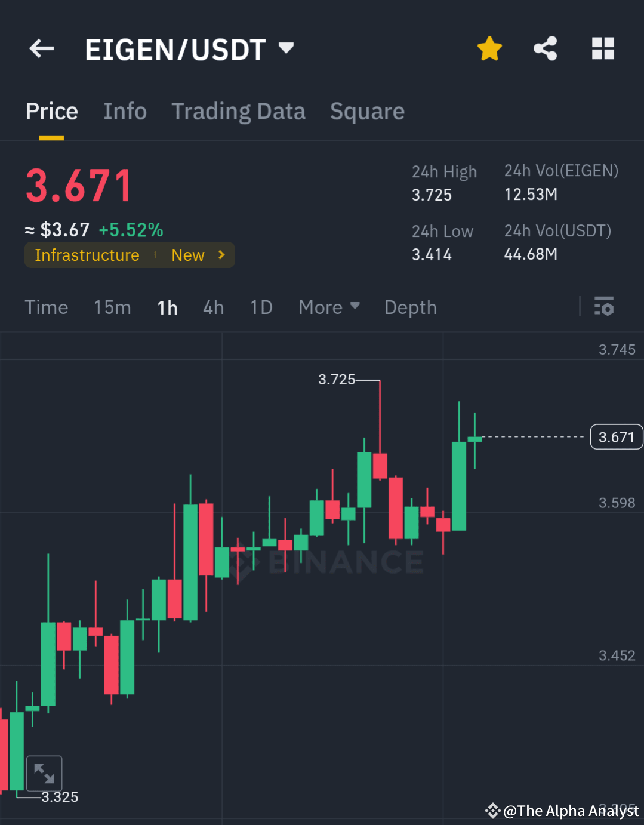Image resolution: width=644 pixels, height=825 pixels.
Task: Toggle the 1D timeframe view
Action: tap(261, 307)
